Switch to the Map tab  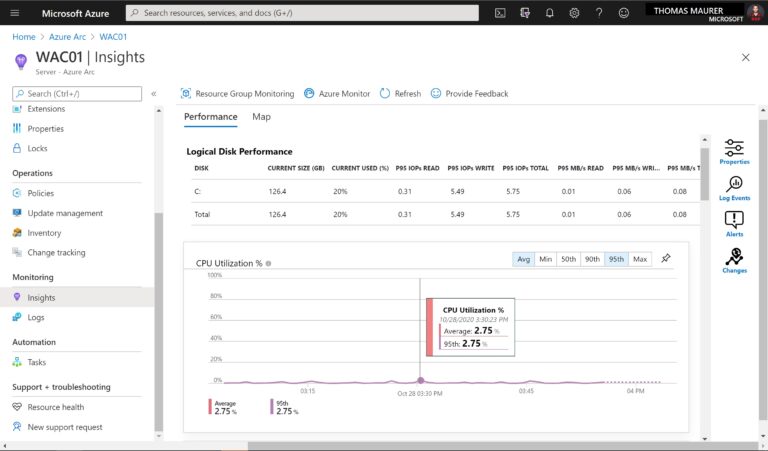(x=262, y=117)
